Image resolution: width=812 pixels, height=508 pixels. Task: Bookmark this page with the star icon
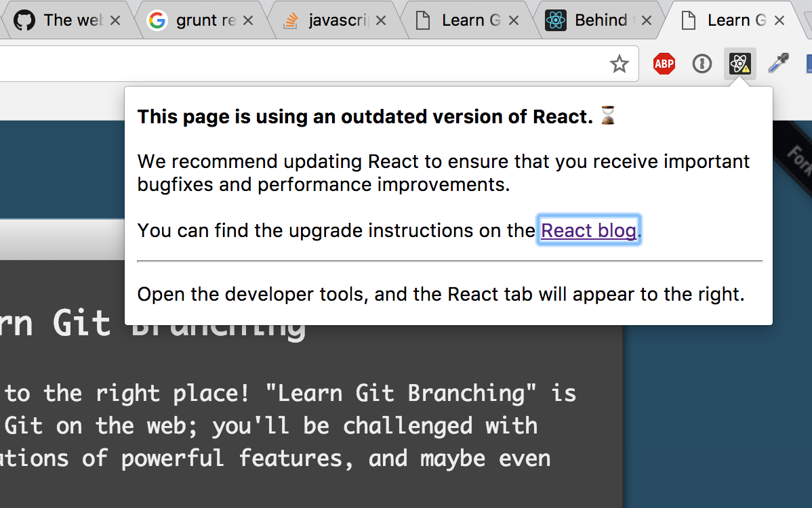click(619, 64)
